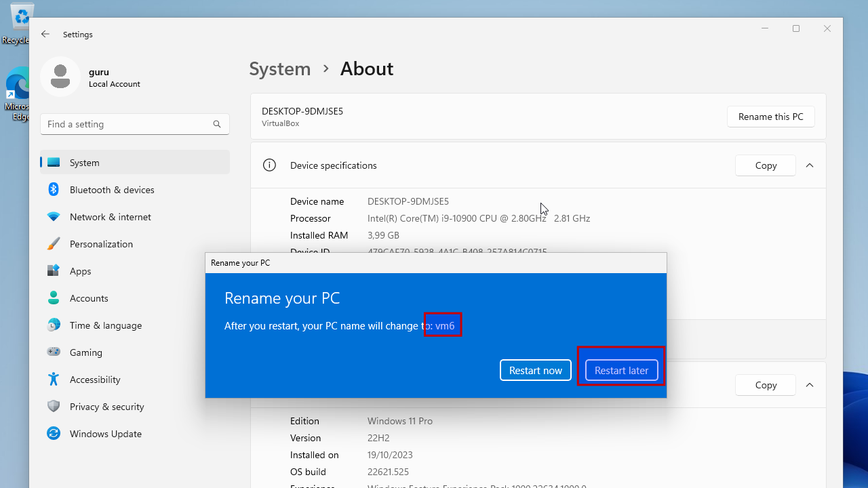Click System in the breadcrumb
Image resolution: width=868 pixels, height=488 pixels.
[x=279, y=68]
